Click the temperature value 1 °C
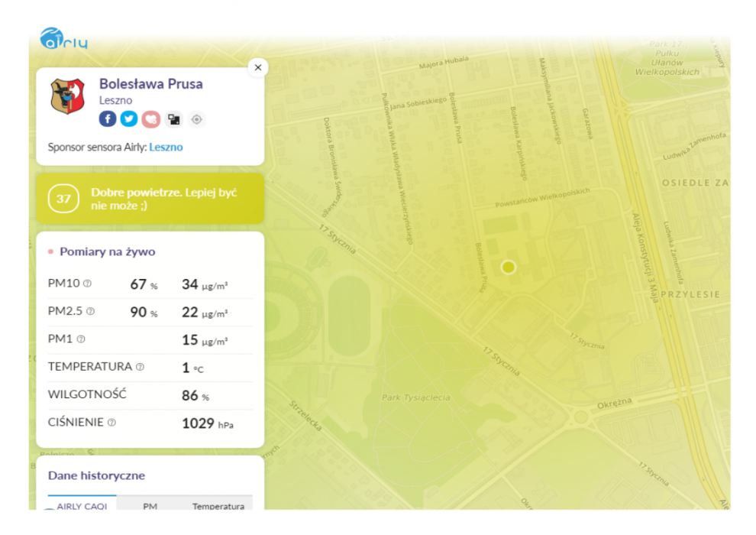This screenshot has width=756, height=535. tap(192, 368)
